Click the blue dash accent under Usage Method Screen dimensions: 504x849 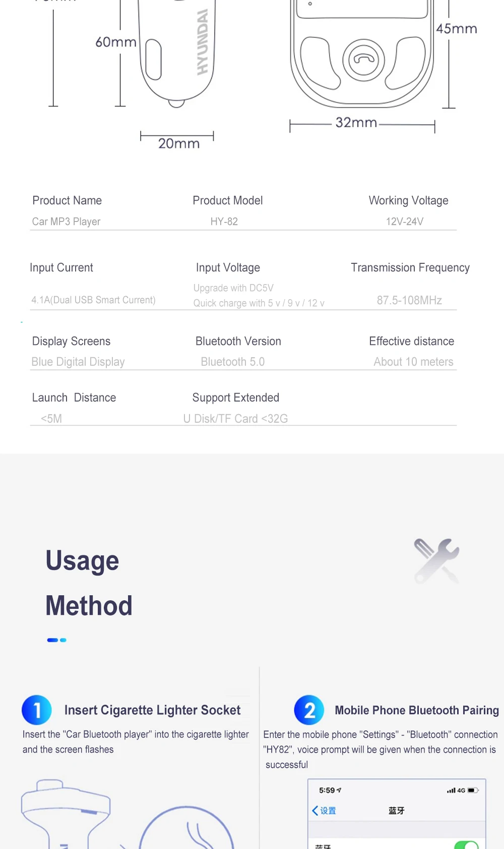tap(56, 640)
